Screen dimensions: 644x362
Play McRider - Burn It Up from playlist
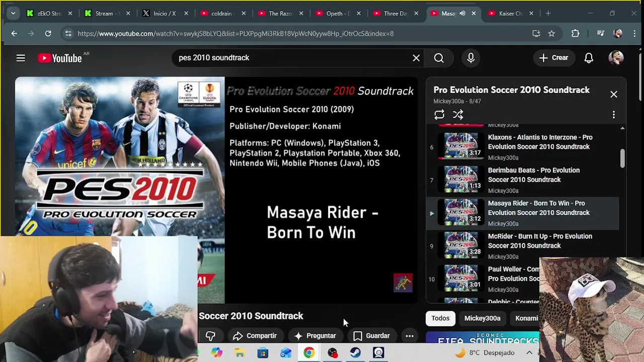click(x=523, y=246)
